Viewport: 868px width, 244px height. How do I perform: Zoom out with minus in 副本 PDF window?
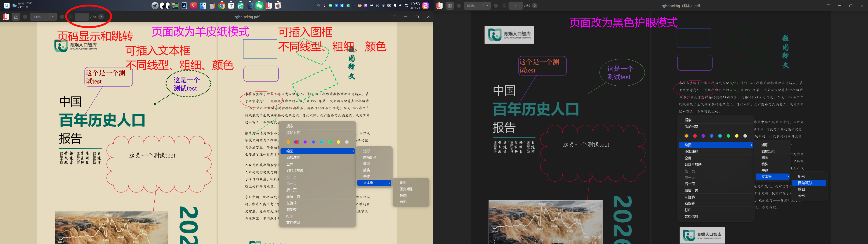[x=459, y=6]
